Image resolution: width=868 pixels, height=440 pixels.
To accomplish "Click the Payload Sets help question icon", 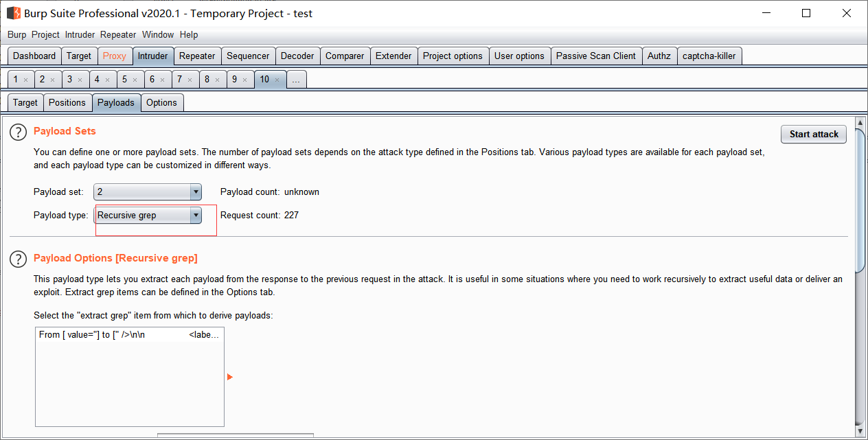I will point(19,132).
